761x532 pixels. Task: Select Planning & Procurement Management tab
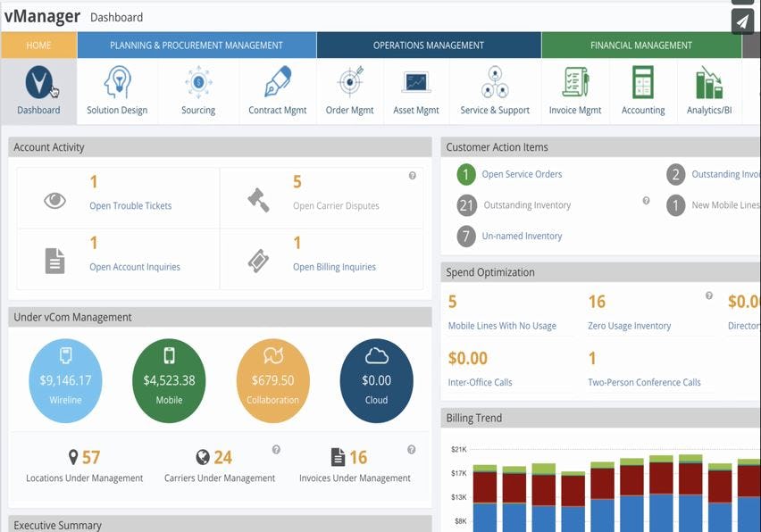pos(197,44)
